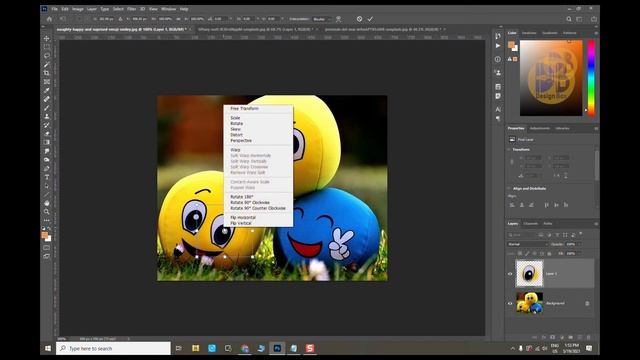Switch to the Channels tab
The height and width of the screenshot is (360, 640).
(x=530, y=224)
